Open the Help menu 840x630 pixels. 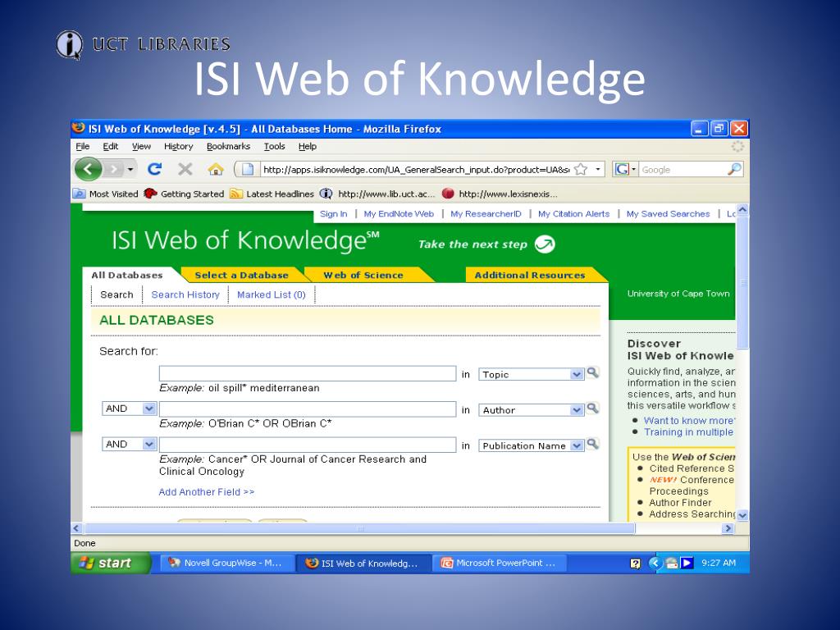(308, 146)
